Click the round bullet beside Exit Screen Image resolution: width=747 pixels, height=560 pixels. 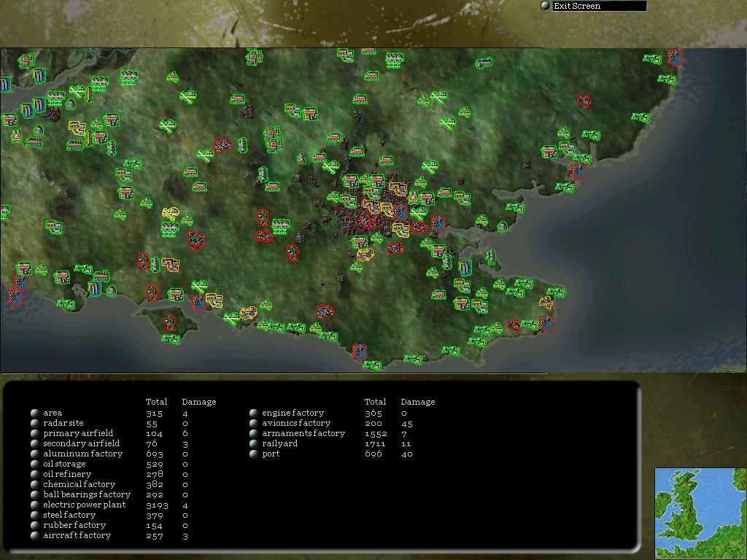click(546, 6)
